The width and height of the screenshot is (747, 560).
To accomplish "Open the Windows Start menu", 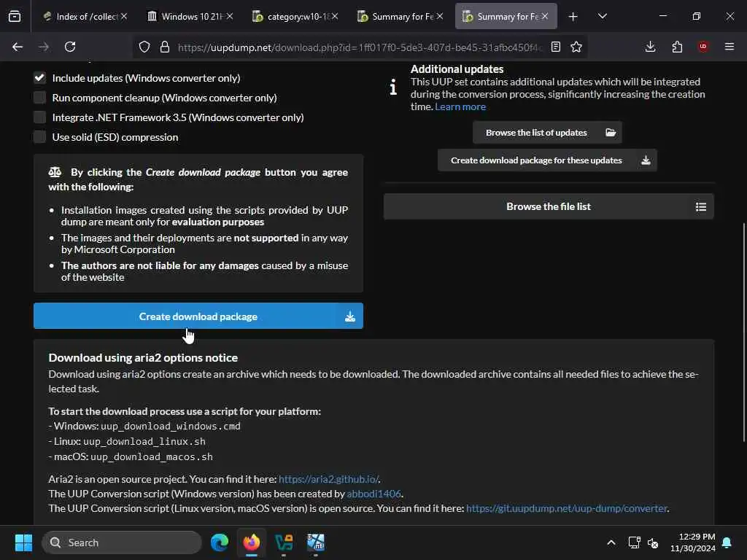I will 23,542.
